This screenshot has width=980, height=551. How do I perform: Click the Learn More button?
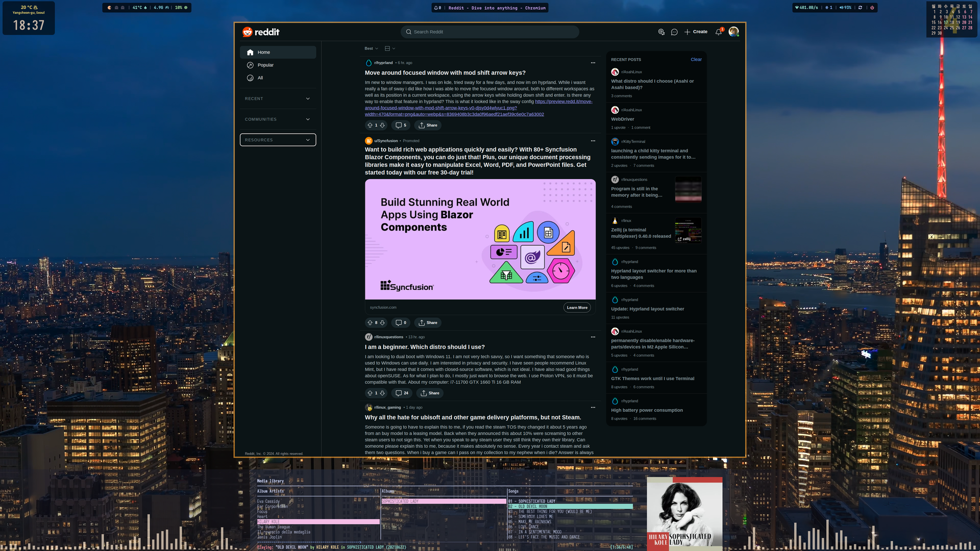(577, 308)
